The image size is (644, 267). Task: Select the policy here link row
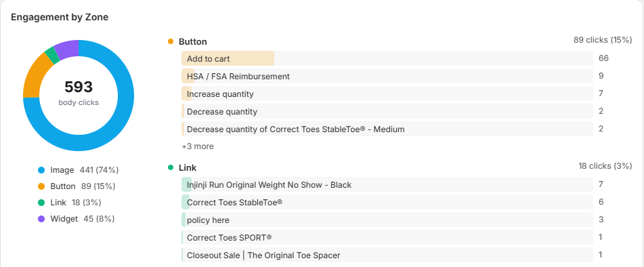pos(387,220)
